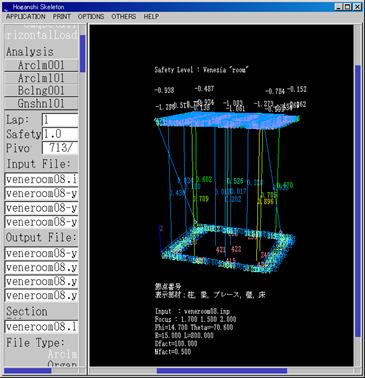Click the viewport vertical scrollbar on right
Screen dimensions: 365x378
(358, 201)
